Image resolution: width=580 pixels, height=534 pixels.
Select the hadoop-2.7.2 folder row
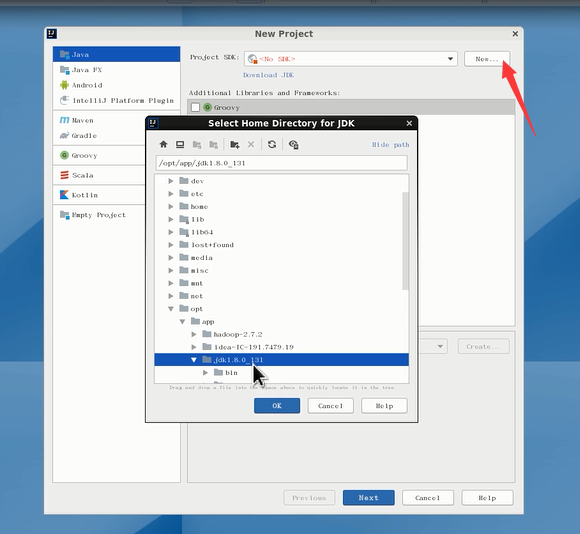[281, 334]
